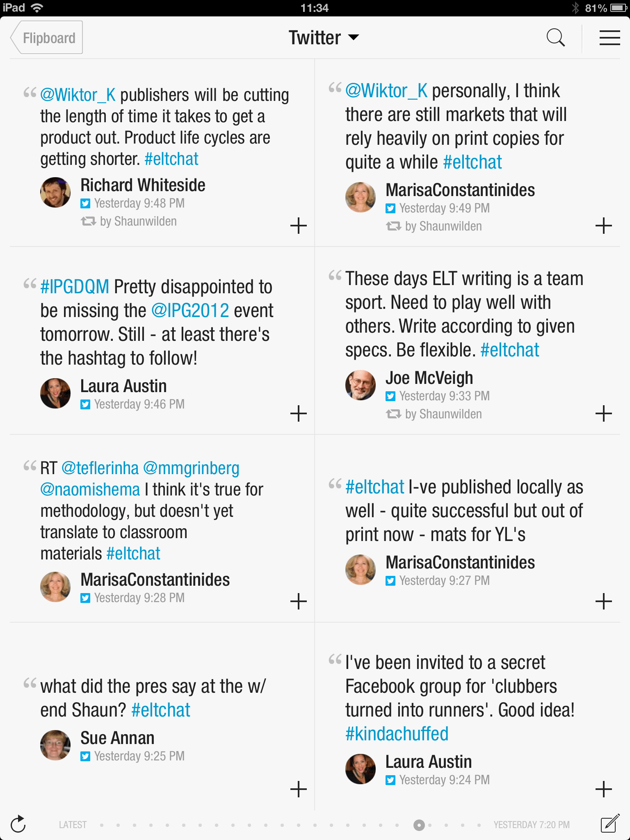Viewport: 630px width, 840px height.
Task: Tap the compose tweet icon
Action: pyautogui.click(x=610, y=824)
